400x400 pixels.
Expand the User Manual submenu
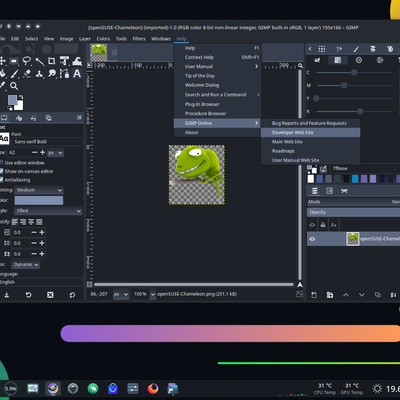(217, 66)
